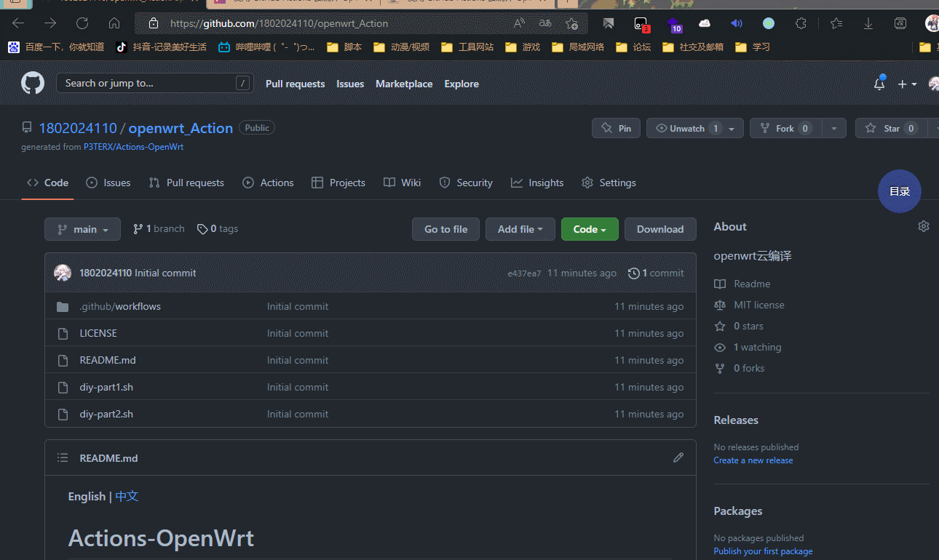Viewport: 939px width, 560px height.
Task: Open 哔哩哔哩 bookmark in bookmarks bar
Action: point(266,47)
